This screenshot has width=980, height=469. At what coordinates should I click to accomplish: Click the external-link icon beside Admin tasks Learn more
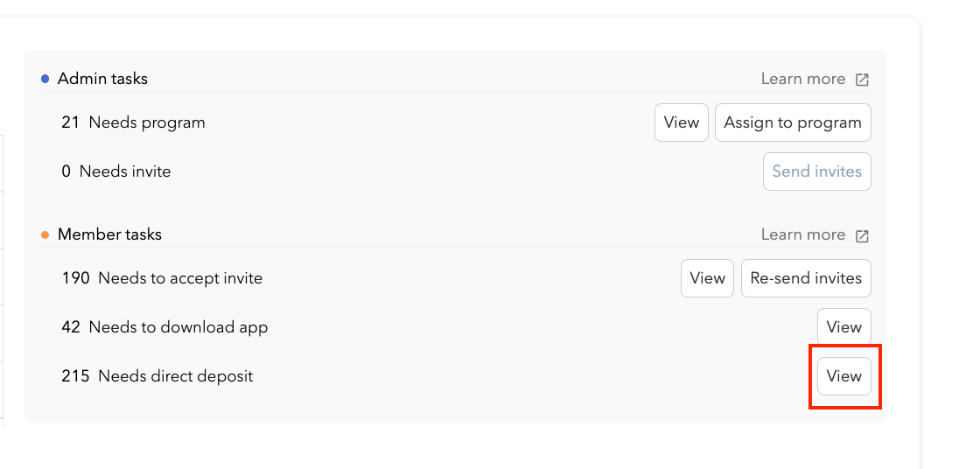(x=862, y=80)
